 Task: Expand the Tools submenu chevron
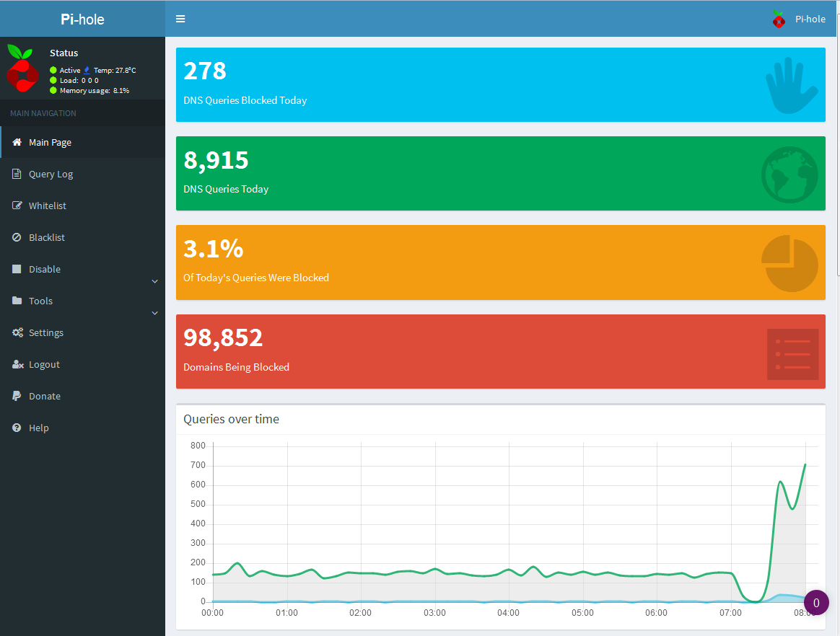coord(154,313)
